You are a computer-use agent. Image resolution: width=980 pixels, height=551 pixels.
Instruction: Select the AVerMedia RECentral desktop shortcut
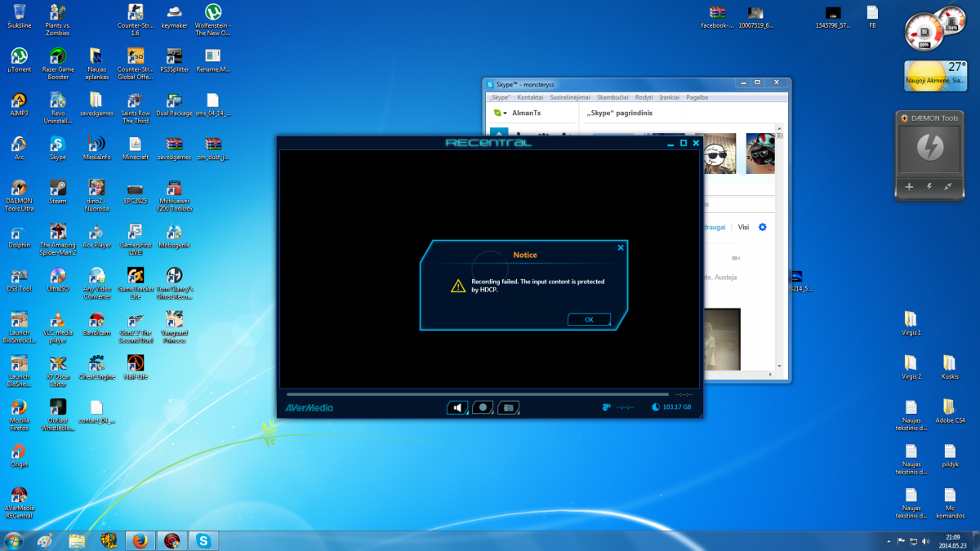pyautogui.click(x=19, y=504)
